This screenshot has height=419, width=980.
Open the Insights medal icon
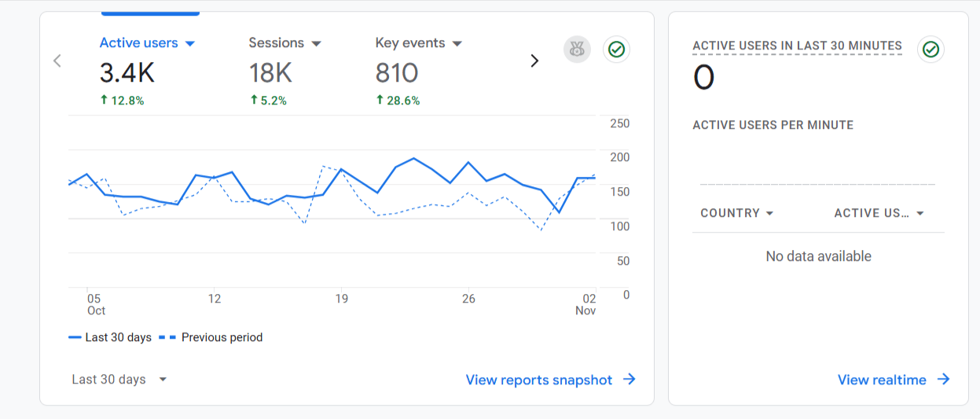[577, 50]
